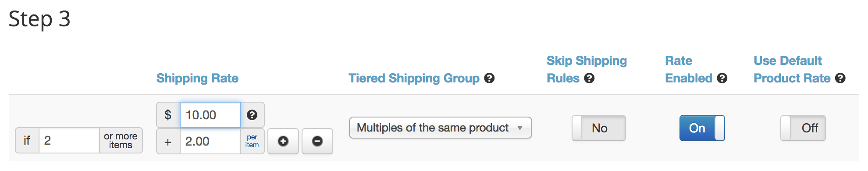Image resolution: width=868 pixels, height=171 pixels.
Task: Toggle Skip Shipping Rules switch set to No
Action: point(599,128)
